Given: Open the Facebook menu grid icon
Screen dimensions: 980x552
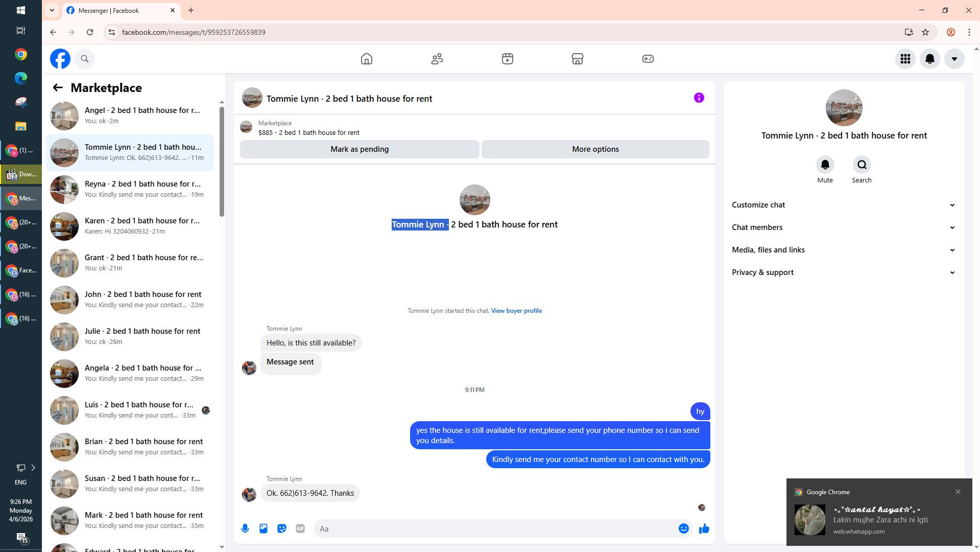Looking at the screenshot, I should pyautogui.click(x=905, y=59).
